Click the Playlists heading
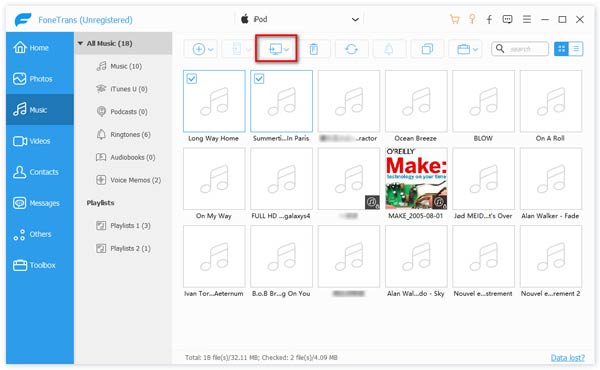This screenshot has width=600, height=370. pos(100,203)
